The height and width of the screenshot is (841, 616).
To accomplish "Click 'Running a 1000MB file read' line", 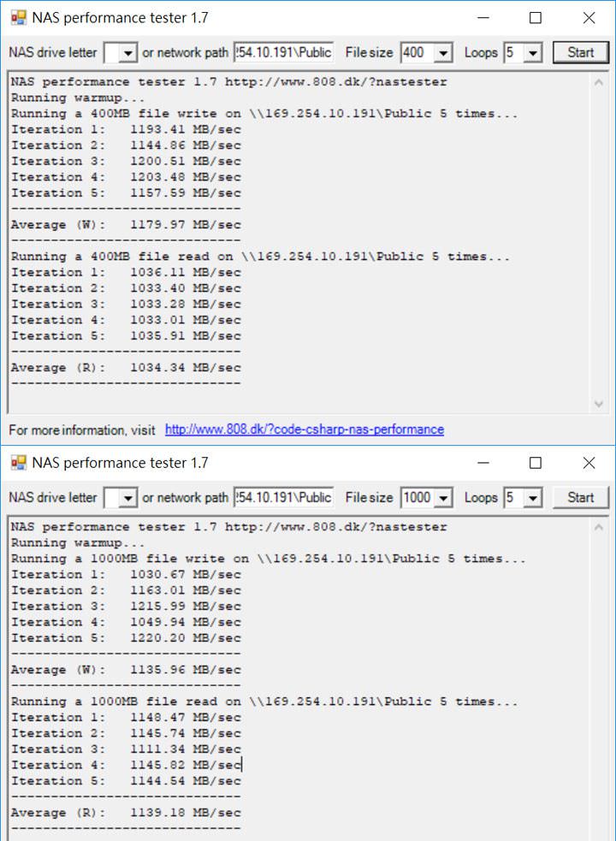I will pyautogui.click(x=264, y=702).
